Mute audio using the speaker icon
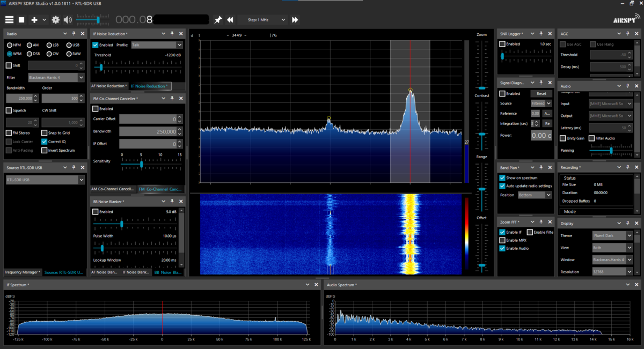644x349 pixels. point(68,20)
